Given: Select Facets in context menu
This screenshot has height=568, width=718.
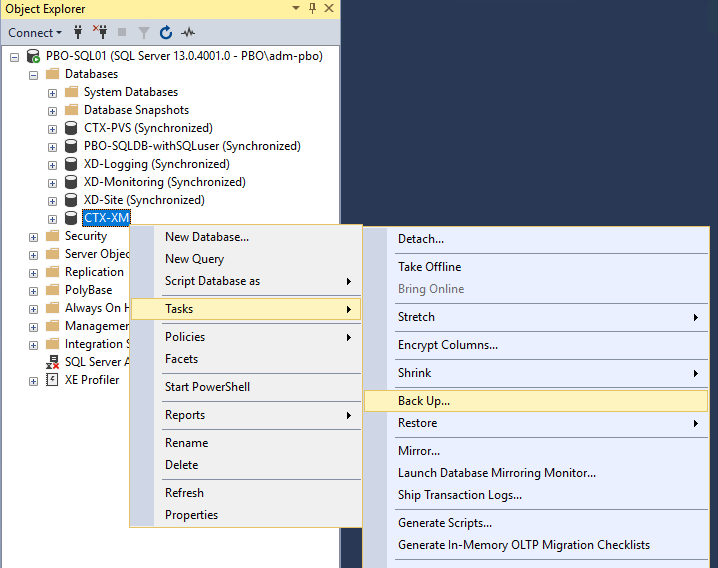Looking at the screenshot, I should click(x=246, y=359).
